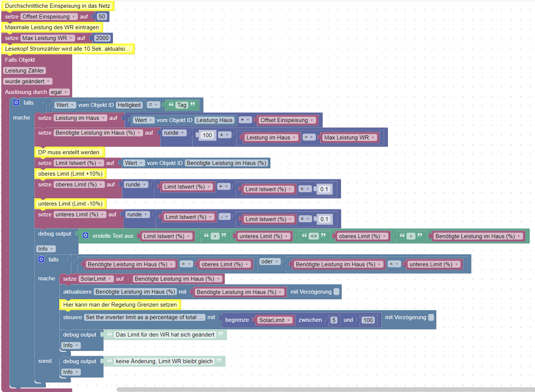Open '÷' operator dropdown before Max Leistung WR
The width and height of the screenshot is (535, 392).
click(x=309, y=137)
